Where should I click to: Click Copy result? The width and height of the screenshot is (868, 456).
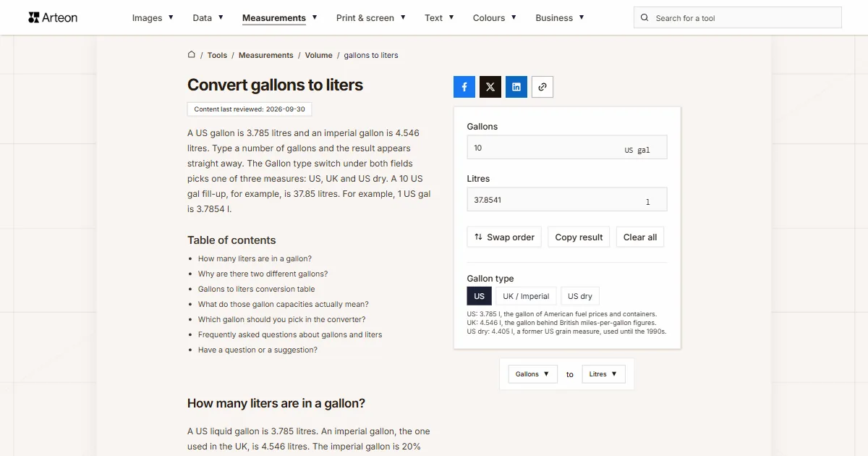pos(579,237)
